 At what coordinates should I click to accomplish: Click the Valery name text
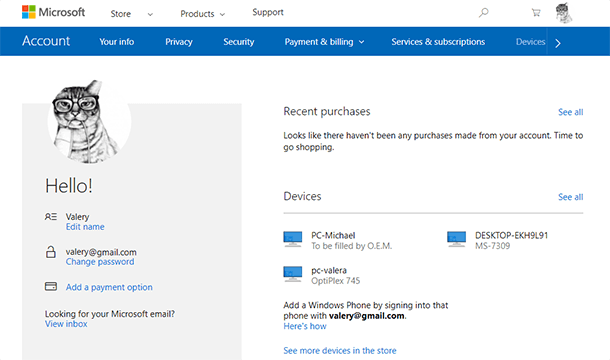pyautogui.click(x=77, y=217)
